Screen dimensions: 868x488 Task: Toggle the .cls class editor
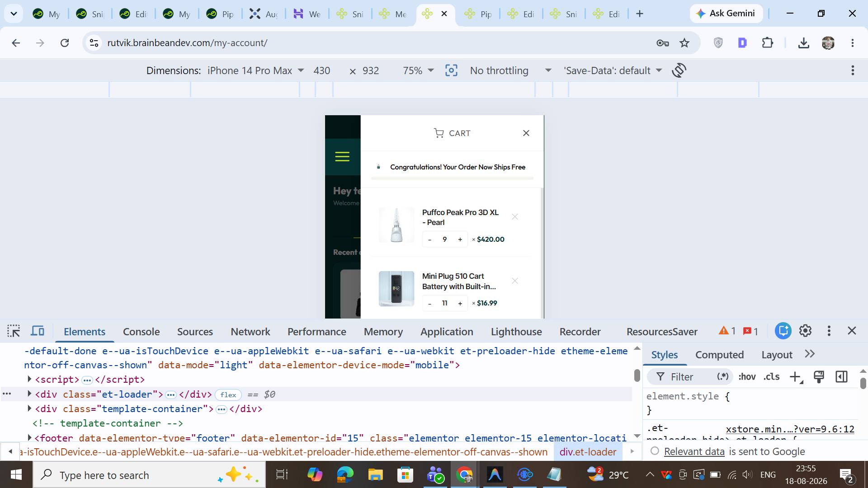point(771,377)
